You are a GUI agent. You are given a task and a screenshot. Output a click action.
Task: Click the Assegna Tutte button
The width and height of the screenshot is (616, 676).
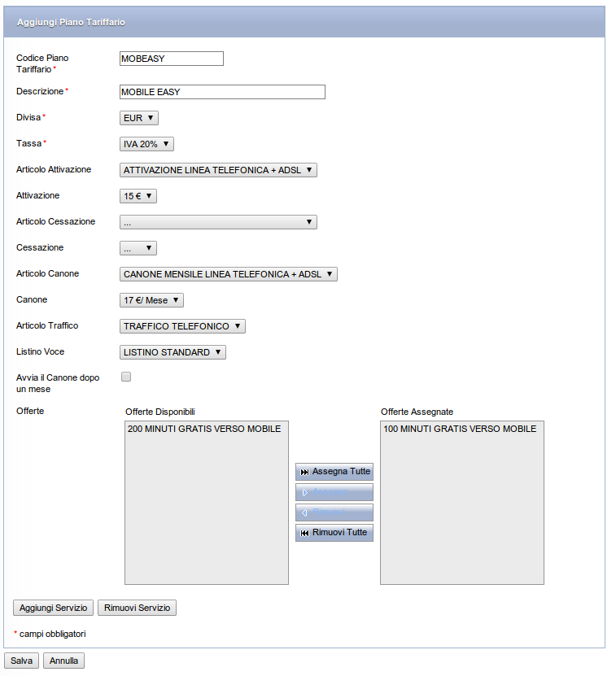334,472
